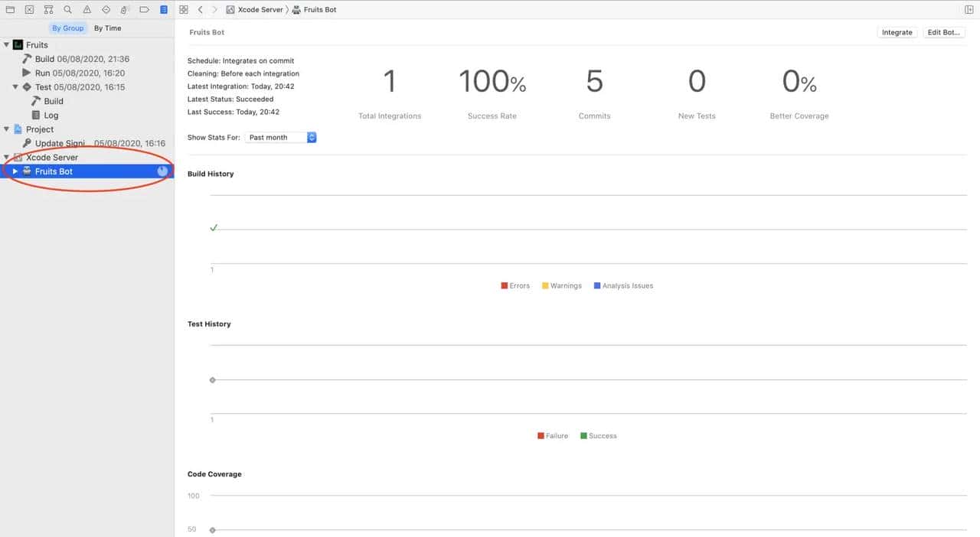Viewport: 980px width, 537px height.
Task: Open the Test navigator diamond icon
Action: tap(106, 10)
